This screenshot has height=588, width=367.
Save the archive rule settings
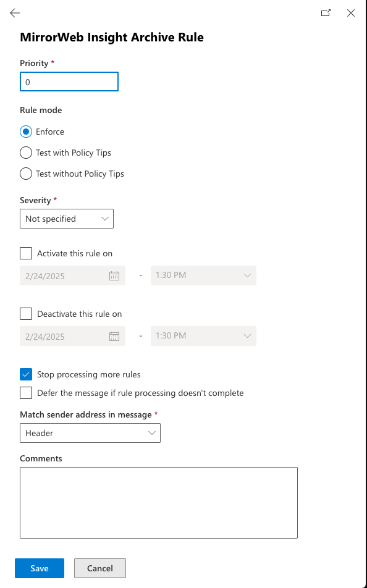click(x=40, y=568)
